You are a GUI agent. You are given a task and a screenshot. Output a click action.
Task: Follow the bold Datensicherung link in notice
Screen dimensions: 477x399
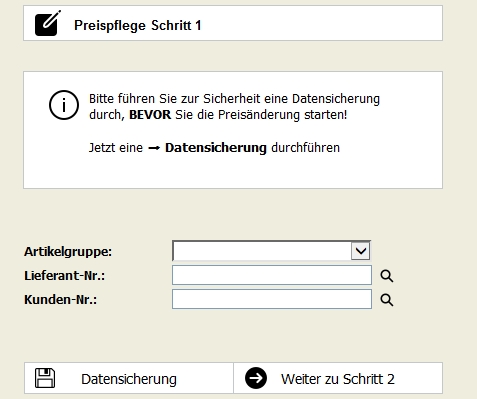pos(216,148)
